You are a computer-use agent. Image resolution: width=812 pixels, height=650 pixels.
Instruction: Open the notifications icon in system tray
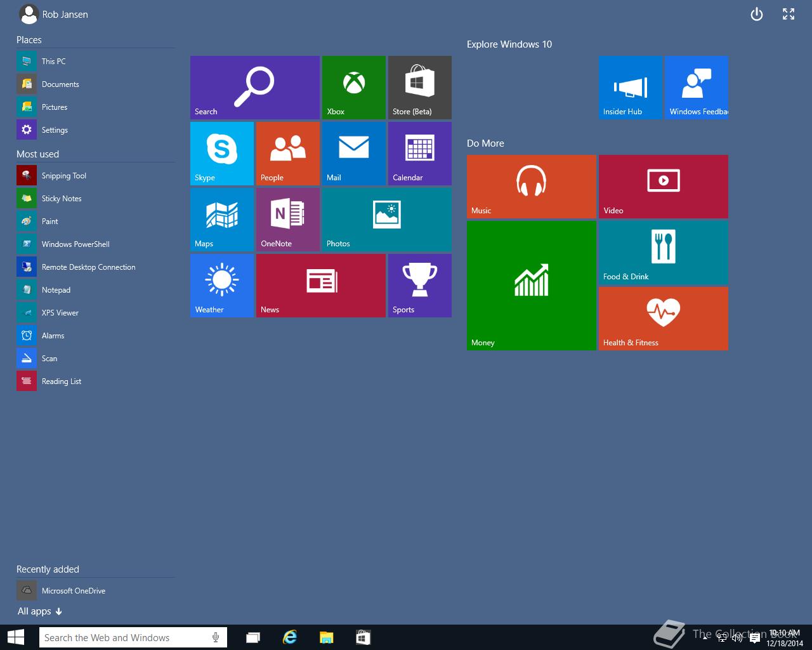click(x=754, y=638)
